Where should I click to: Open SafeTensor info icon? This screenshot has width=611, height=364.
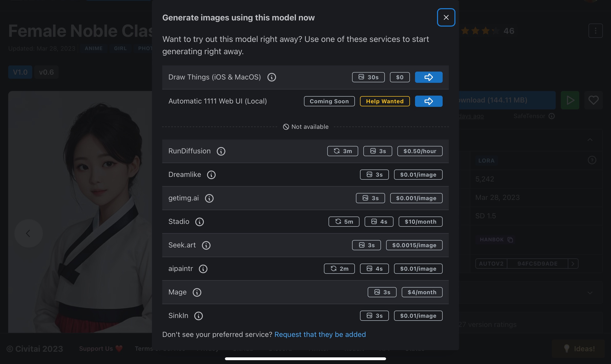pos(552,116)
